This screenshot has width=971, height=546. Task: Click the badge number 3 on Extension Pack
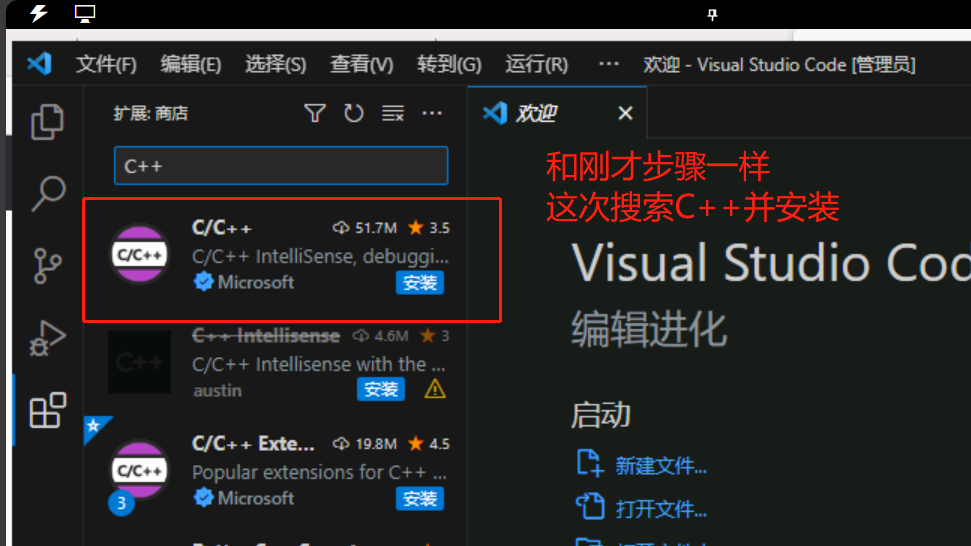point(121,503)
